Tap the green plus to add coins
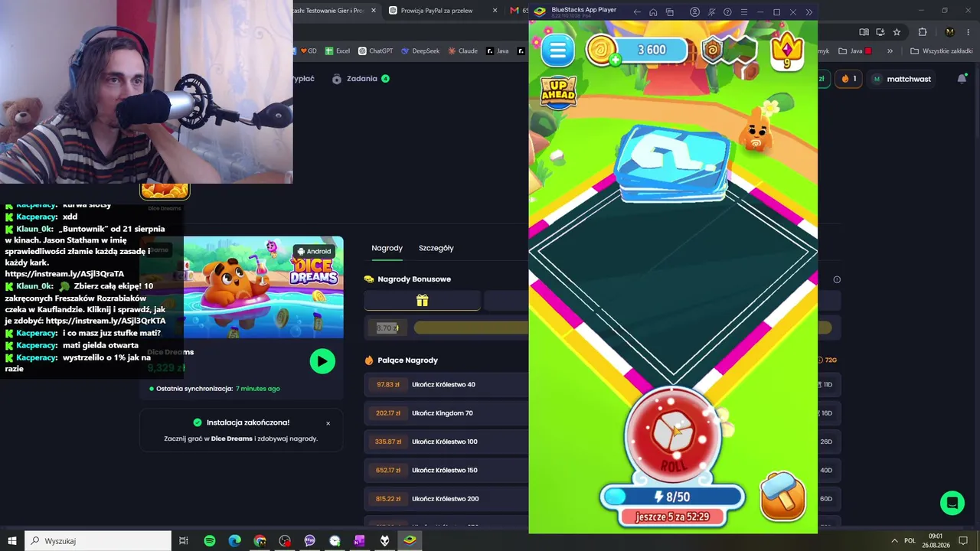The height and width of the screenshot is (551, 980). pyautogui.click(x=615, y=60)
